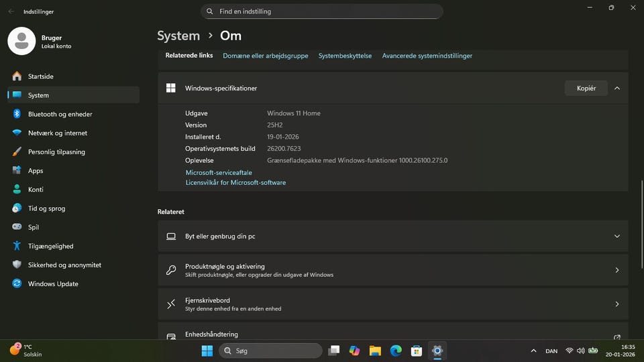Open Produktnøgle og aktivering page
This screenshot has width=644, height=362.
tap(392, 270)
